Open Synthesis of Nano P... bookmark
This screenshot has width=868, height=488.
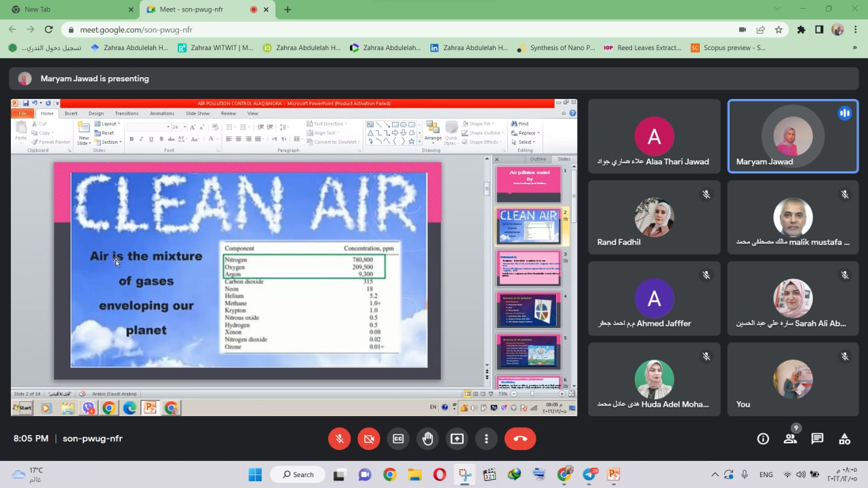(556, 47)
